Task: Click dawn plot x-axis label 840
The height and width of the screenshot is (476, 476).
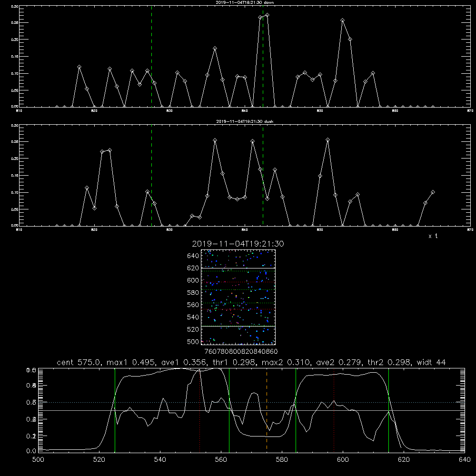Action: coord(245,111)
